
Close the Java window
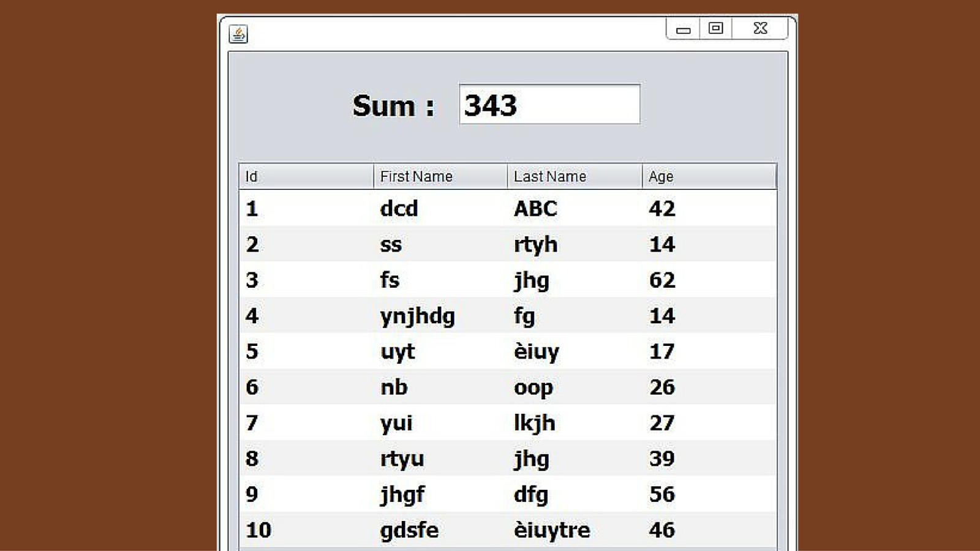point(760,28)
